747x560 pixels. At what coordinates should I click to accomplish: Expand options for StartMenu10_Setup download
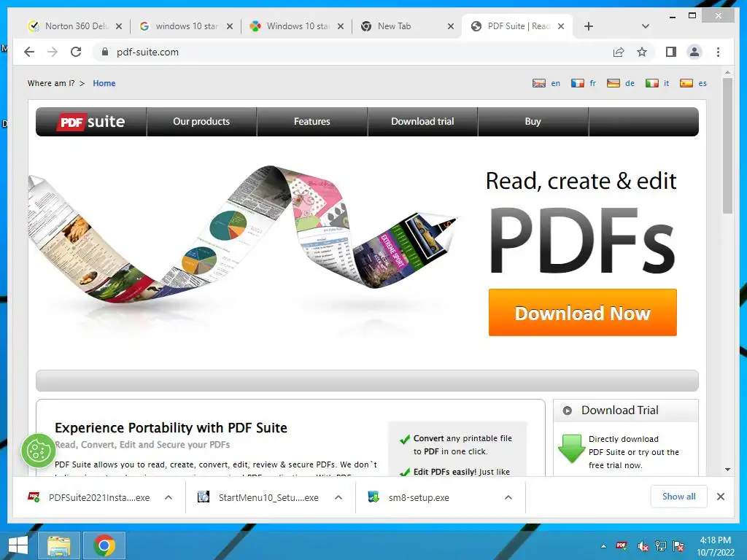338,497
